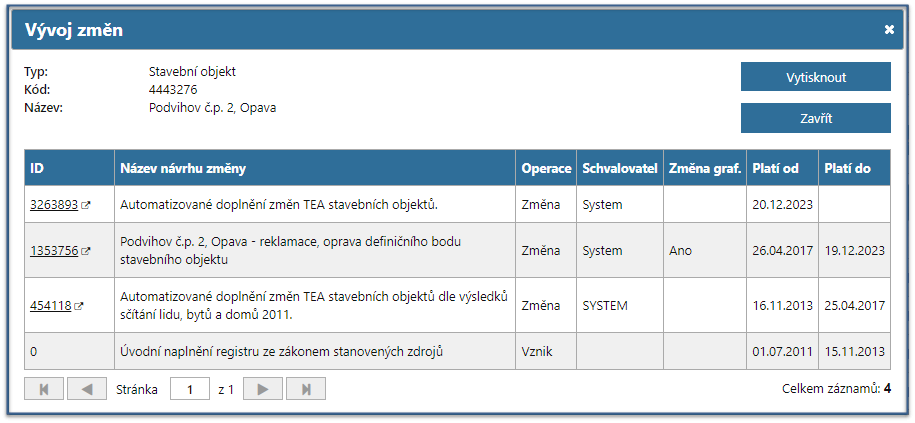Go to first page of records
The image size is (915, 423).
point(44,390)
